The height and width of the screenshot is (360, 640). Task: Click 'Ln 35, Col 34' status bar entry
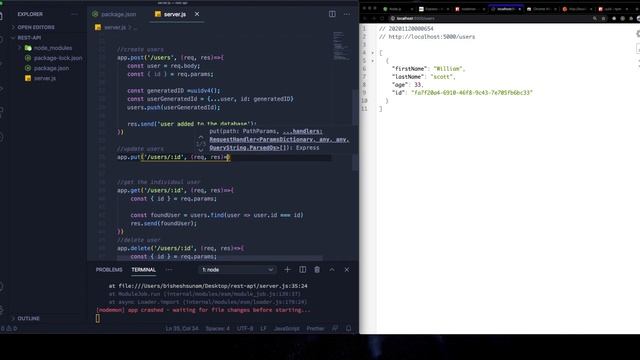coord(182,329)
